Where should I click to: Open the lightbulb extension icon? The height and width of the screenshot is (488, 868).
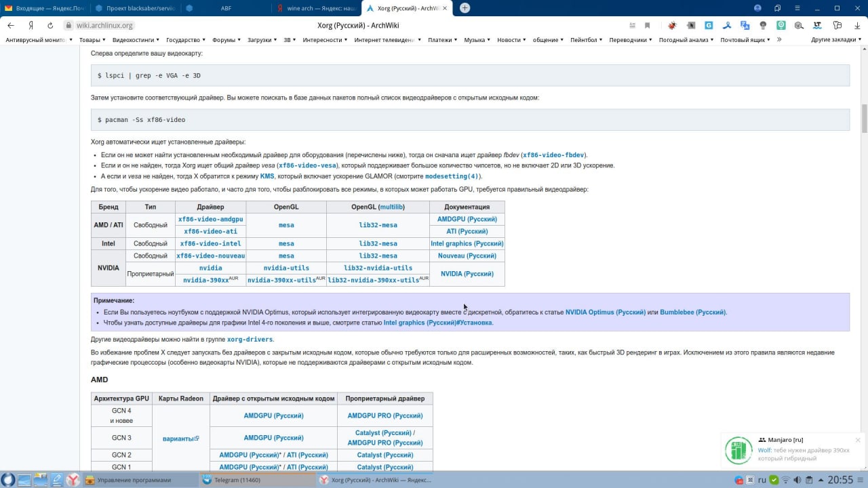point(763,25)
